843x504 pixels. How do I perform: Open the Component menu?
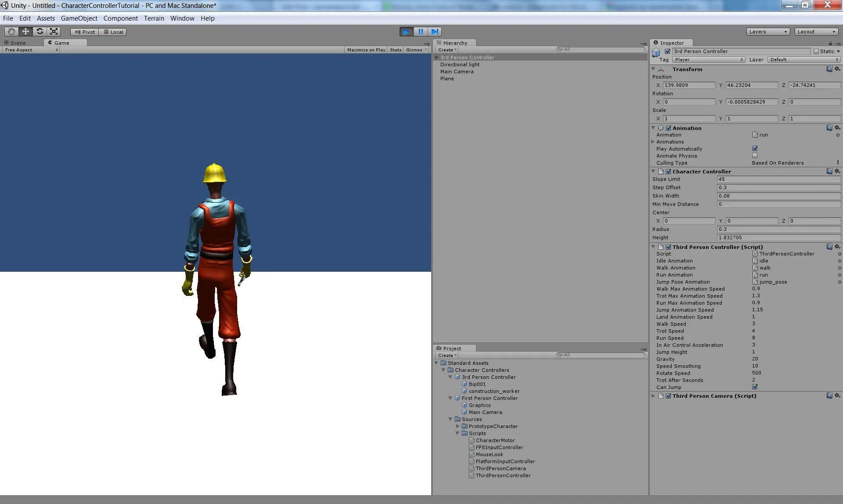[120, 18]
